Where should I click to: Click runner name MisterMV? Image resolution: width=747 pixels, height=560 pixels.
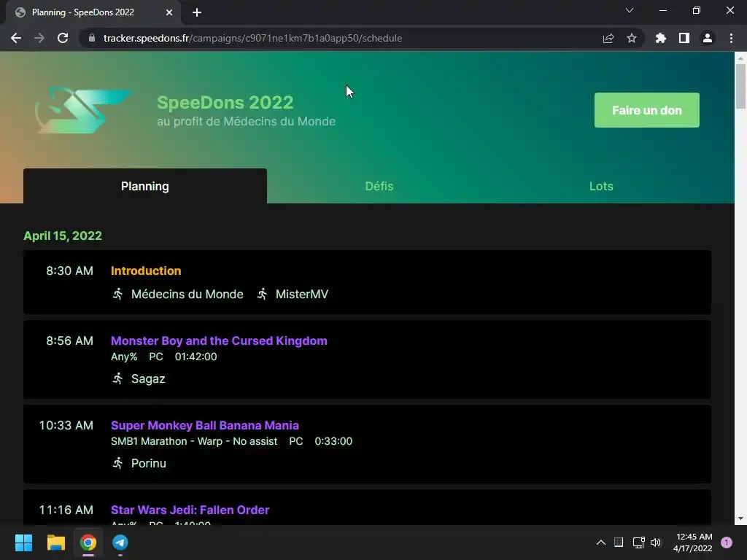pyautogui.click(x=301, y=295)
